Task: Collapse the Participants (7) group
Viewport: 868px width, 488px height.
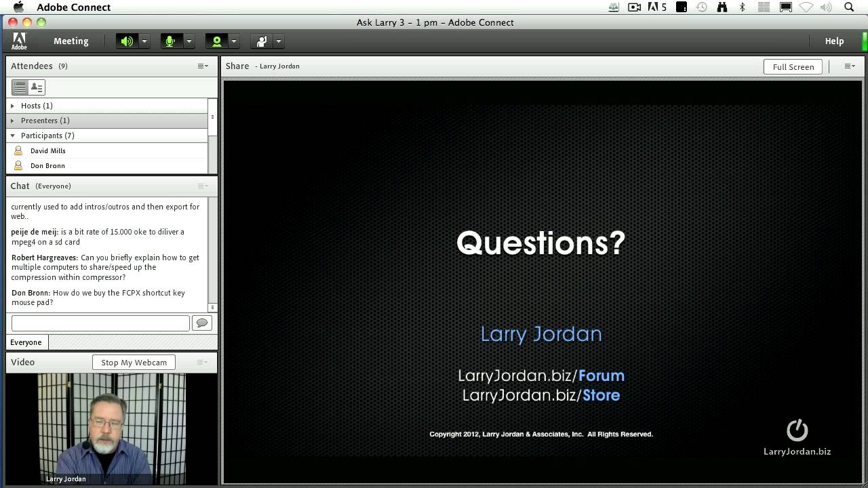Action: click(x=13, y=136)
